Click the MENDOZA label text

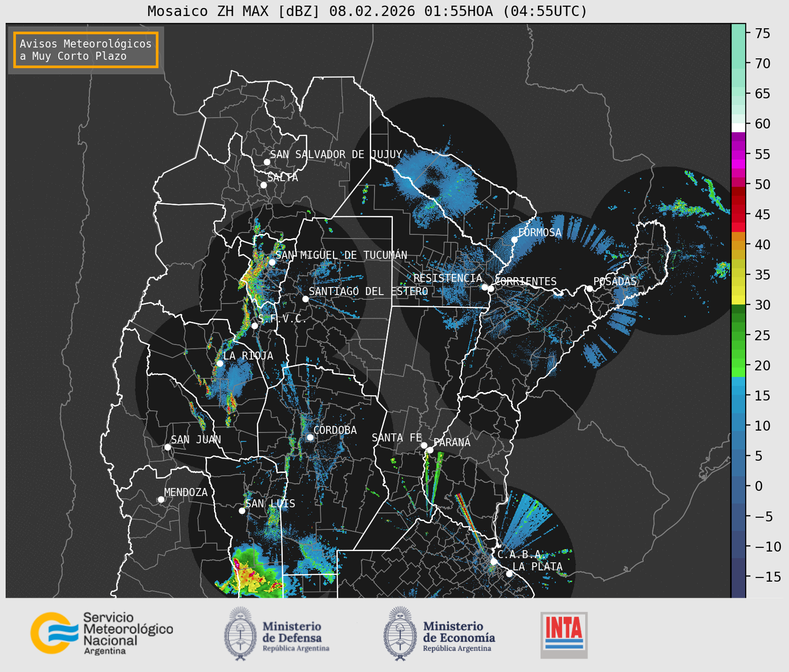[x=186, y=492]
